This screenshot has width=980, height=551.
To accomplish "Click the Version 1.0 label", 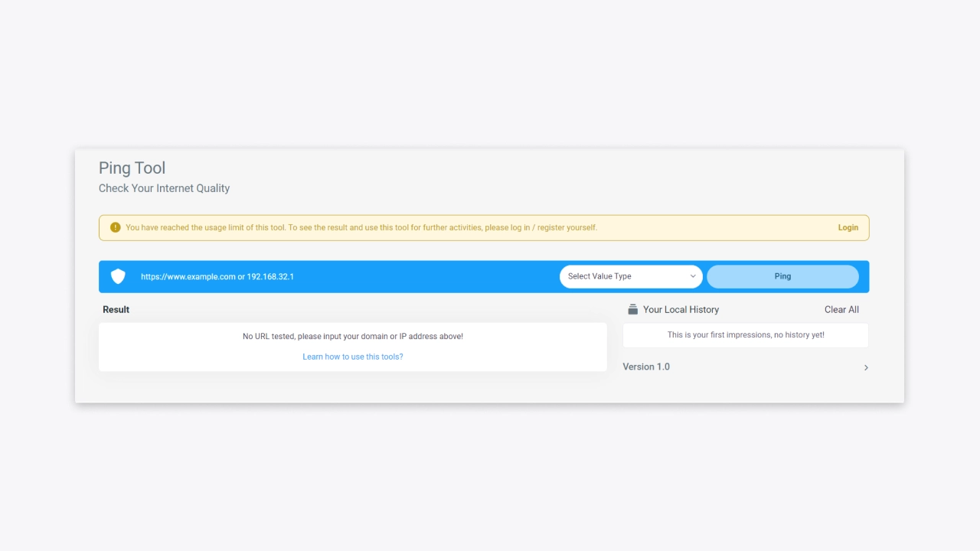I will pyautogui.click(x=646, y=367).
